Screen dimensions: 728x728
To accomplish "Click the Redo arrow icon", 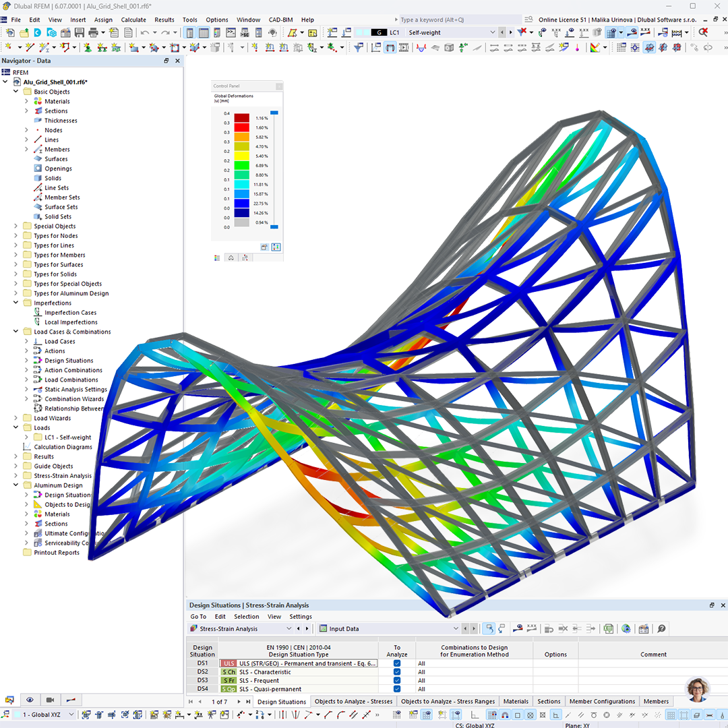I will click(165, 32).
